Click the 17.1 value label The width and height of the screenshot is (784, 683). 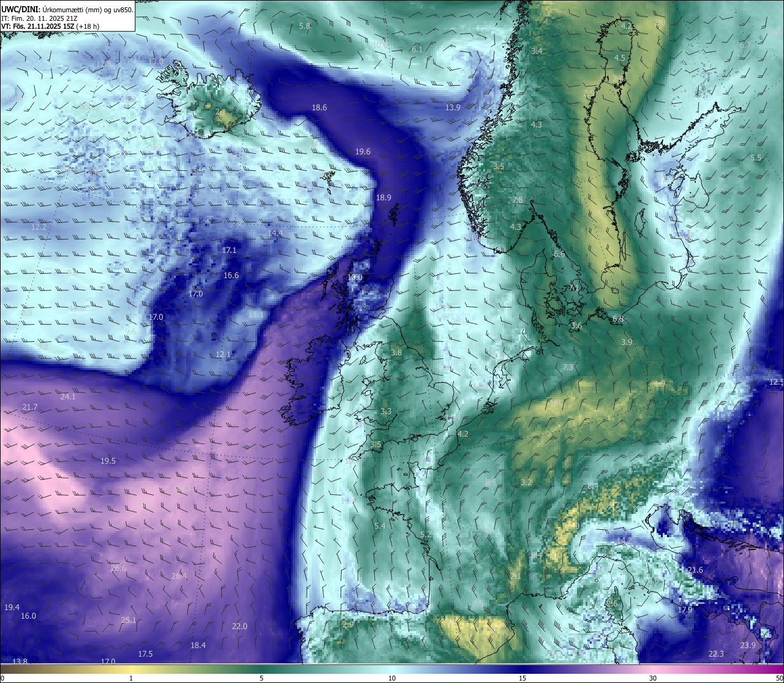[229, 250]
